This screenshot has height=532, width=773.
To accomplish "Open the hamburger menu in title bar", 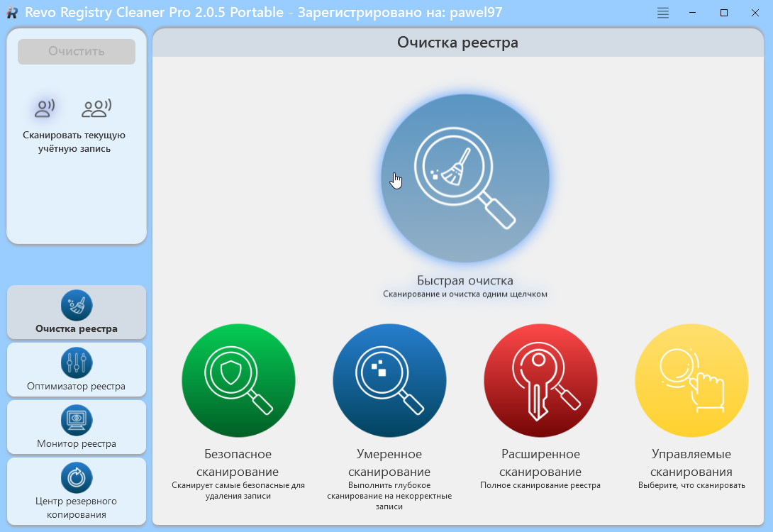I will pyautogui.click(x=663, y=13).
